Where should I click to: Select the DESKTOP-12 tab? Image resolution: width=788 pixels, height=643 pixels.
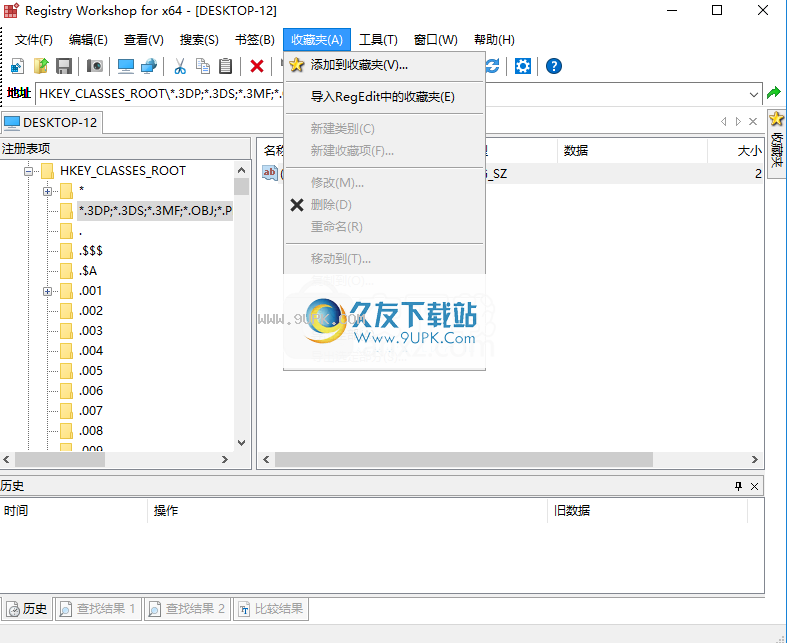(x=52, y=123)
